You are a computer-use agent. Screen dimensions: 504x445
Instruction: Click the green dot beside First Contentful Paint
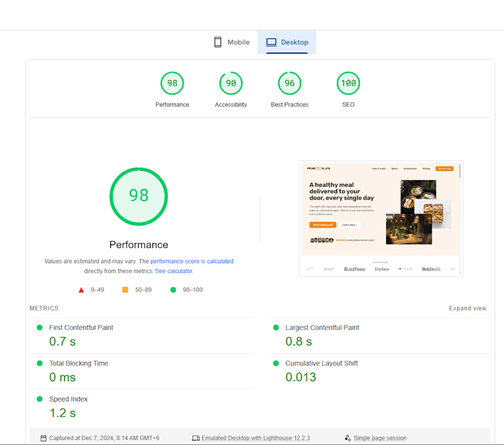click(x=40, y=327)
